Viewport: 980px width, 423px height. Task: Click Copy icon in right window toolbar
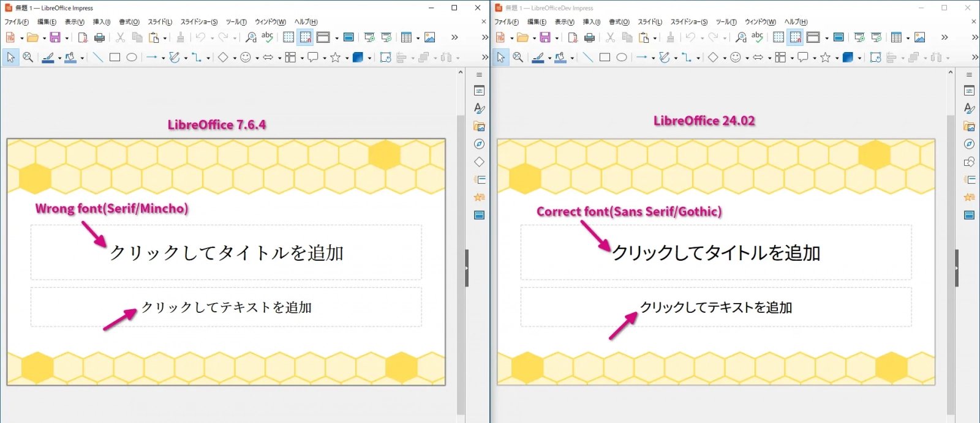click(x=627, y=37)
